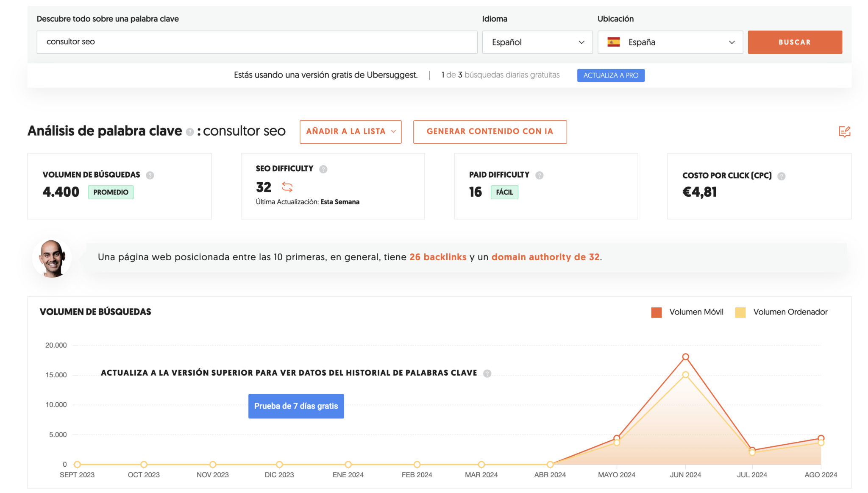Click help icon beside PAID DIFFICULTY
This screenshot has width=868, height=493.
click(539, 175)
